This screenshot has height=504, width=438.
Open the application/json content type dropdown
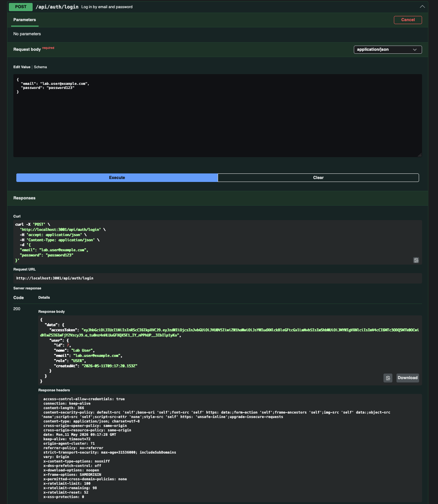click(x=388, y=49)
